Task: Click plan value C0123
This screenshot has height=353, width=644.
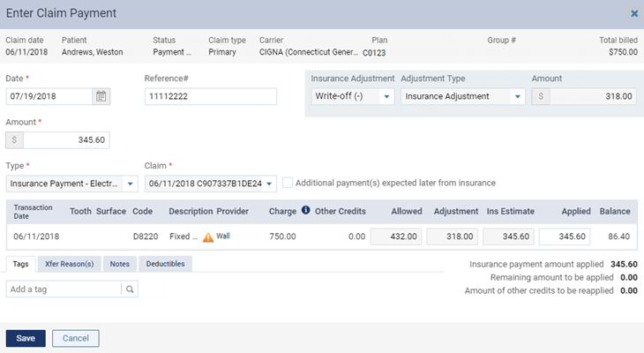Action: [x=374, y=53]
